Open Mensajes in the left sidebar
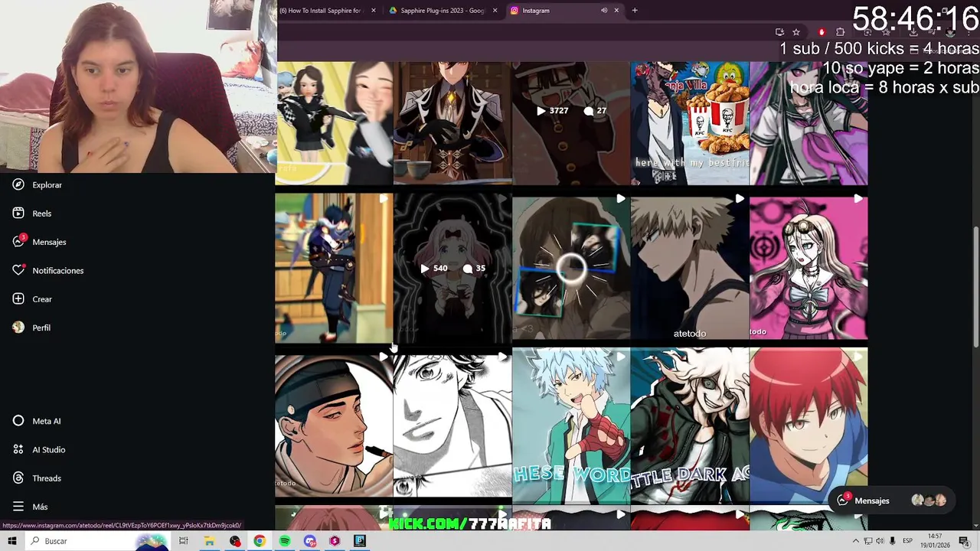This screenshot has height=551, width=980. coord(40,242)
